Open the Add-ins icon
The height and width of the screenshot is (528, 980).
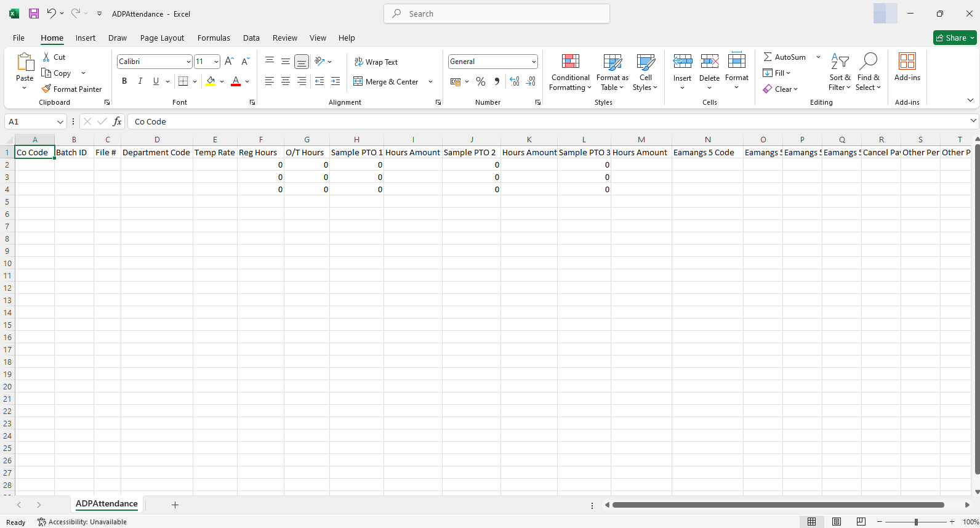click(x=907, y=62)
